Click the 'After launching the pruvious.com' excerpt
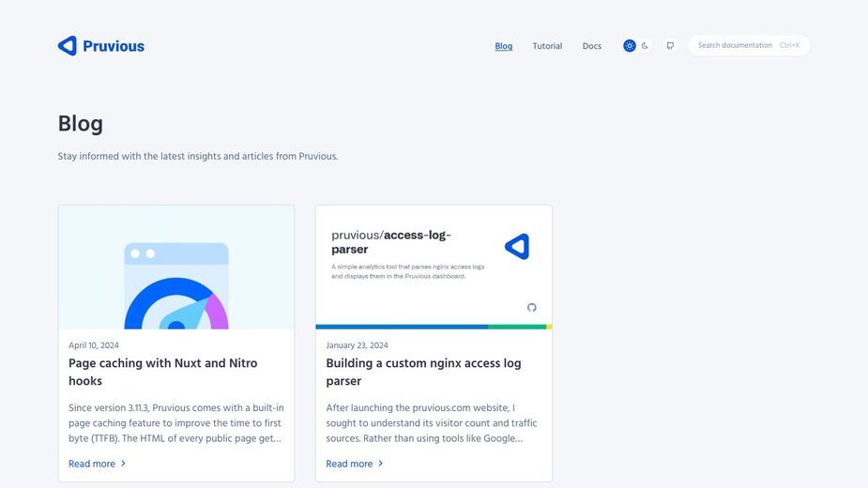 [x=432, y=422]
